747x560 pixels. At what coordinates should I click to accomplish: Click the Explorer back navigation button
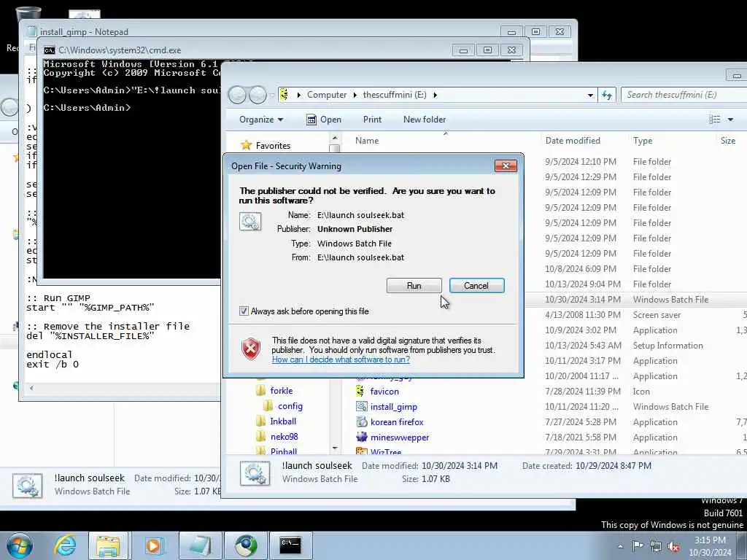[x=237, y=96]
